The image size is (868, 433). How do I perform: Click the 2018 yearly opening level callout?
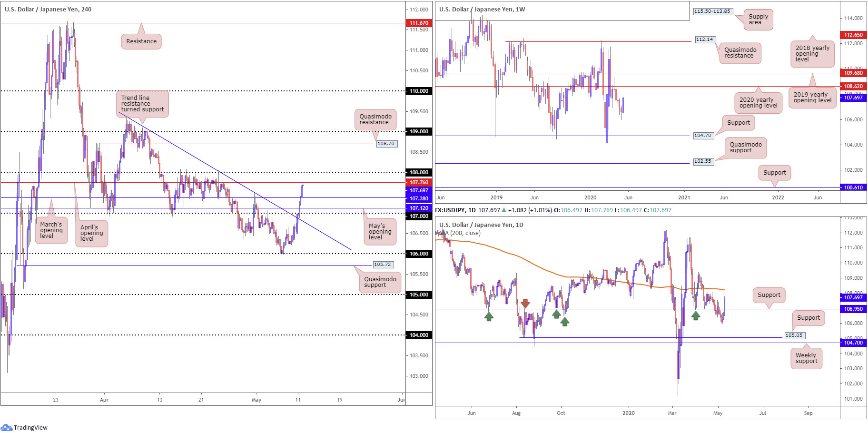click(812, 54)
